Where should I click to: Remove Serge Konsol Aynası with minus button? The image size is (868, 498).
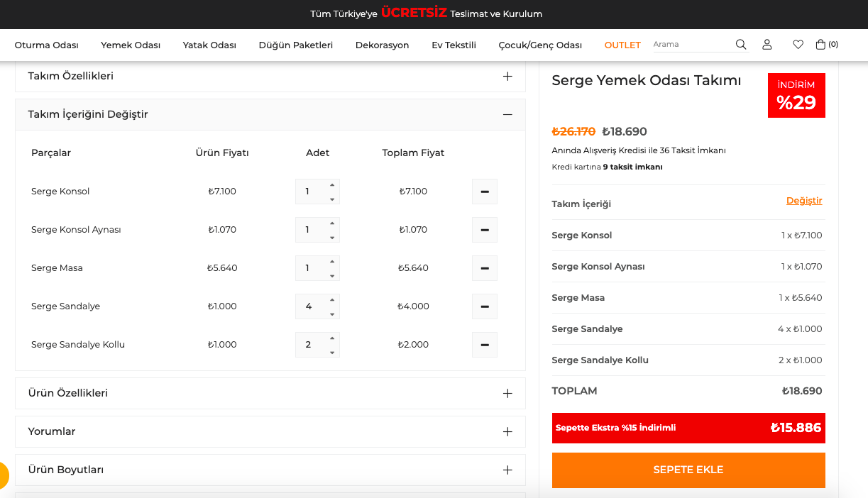485,230
